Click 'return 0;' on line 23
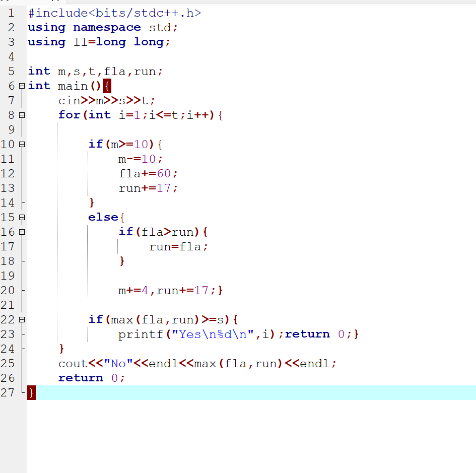This screenshot has height=473, width=476. click(318, 334)
